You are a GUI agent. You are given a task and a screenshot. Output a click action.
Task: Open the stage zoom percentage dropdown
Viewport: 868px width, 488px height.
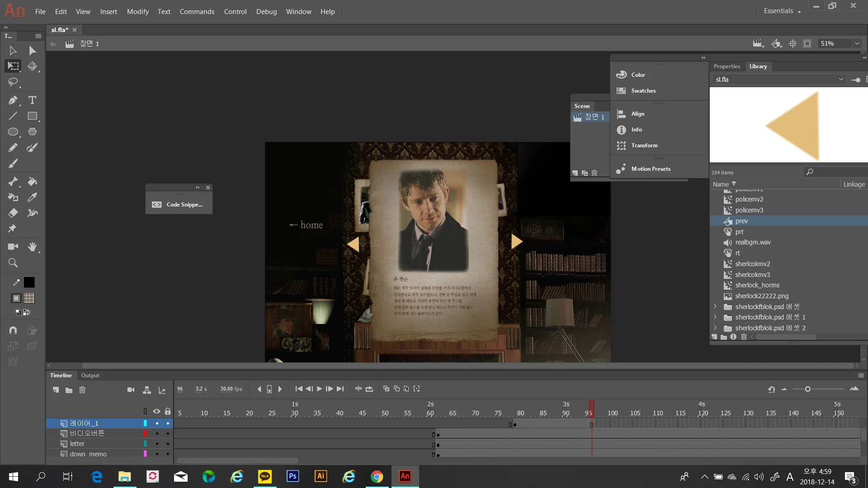pos(857,43)
